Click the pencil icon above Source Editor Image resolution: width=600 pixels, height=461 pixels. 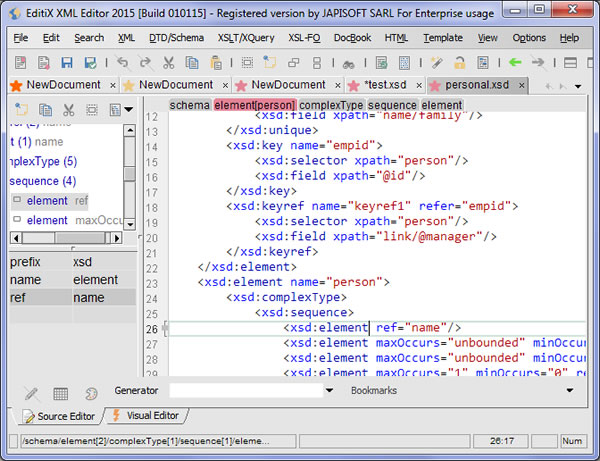[x=31, y=393]
